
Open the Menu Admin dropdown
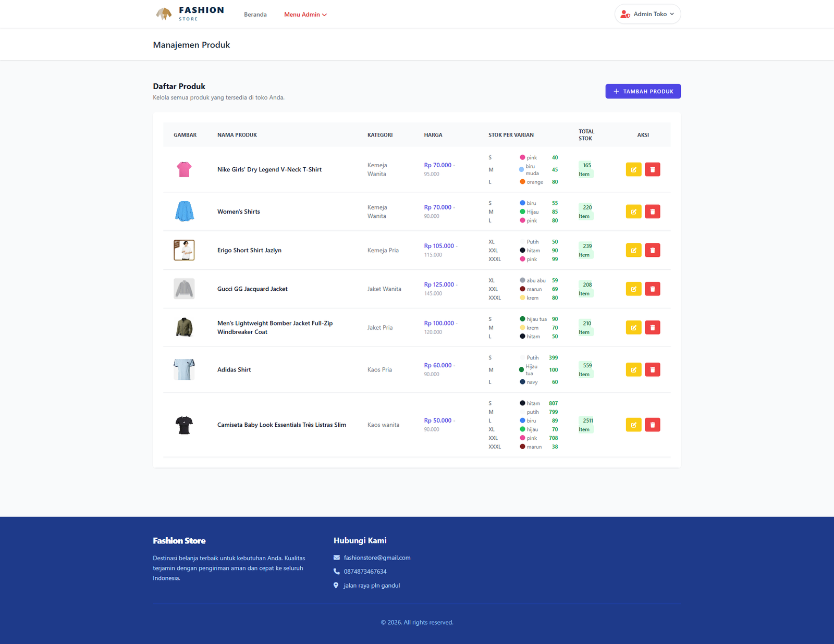pyautogui.click(x=305, y=15)
